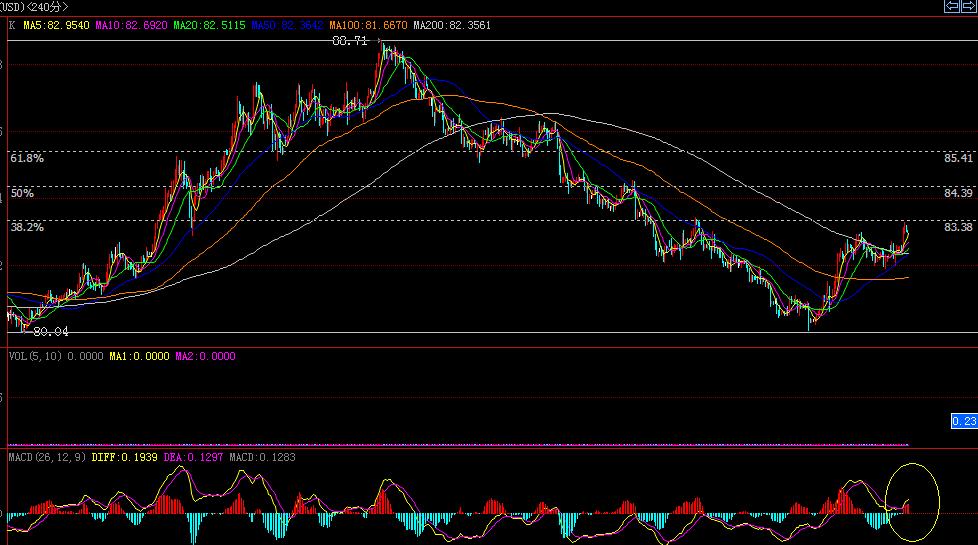Select the 61.8% Fibonacci level label

[x=27, y=158]
